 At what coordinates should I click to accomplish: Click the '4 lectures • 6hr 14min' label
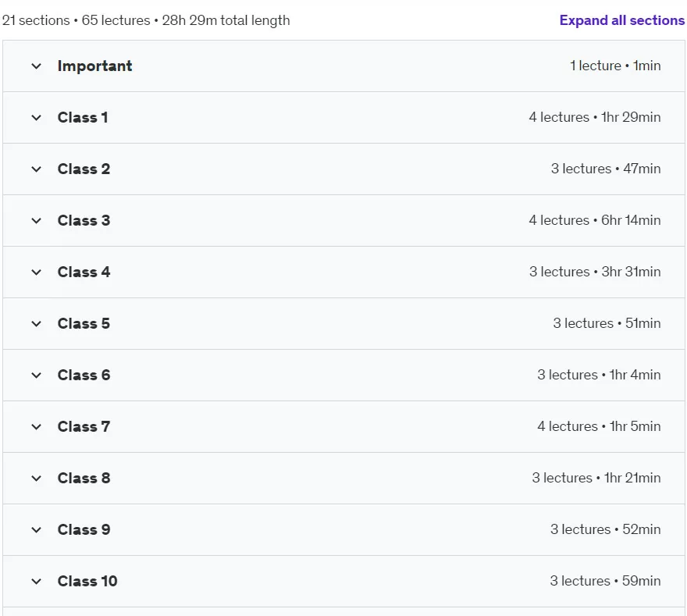coord(595,220)
